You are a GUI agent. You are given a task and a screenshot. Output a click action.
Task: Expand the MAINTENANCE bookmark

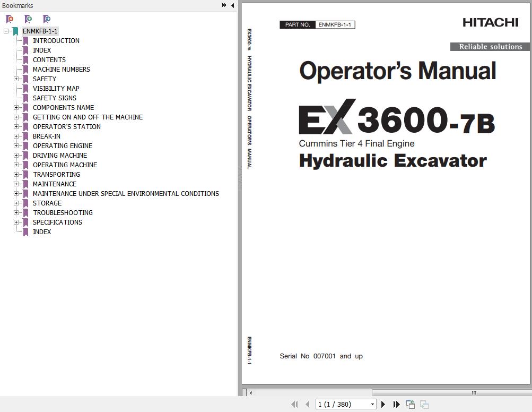[16, 184]
